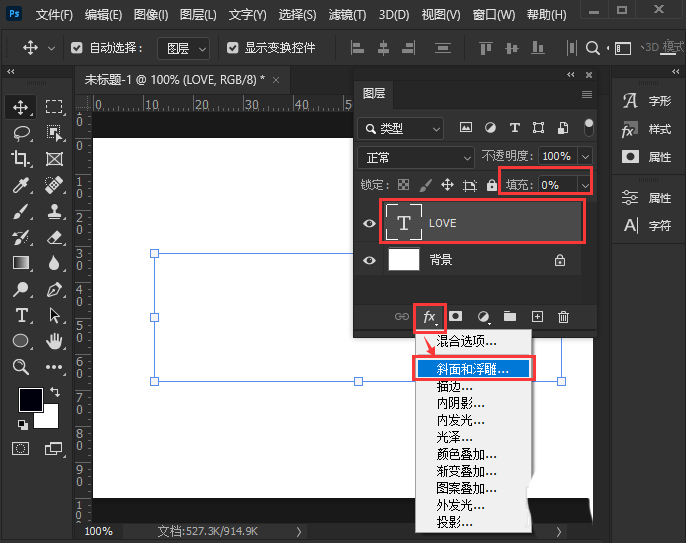Select the Horizontal Type tool
The image size is (686, 543).
click(x=21, y=315)
